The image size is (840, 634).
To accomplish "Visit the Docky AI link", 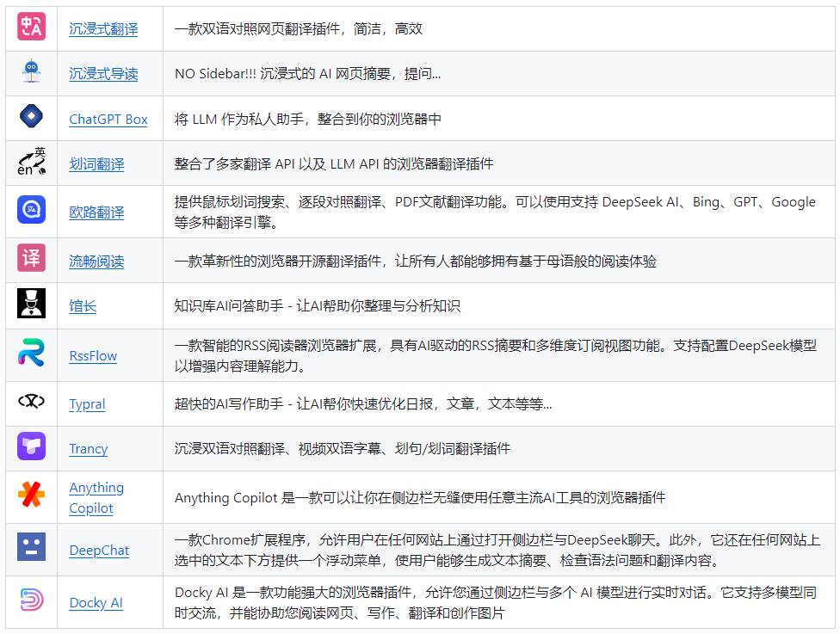I will (x=96, y=602).
